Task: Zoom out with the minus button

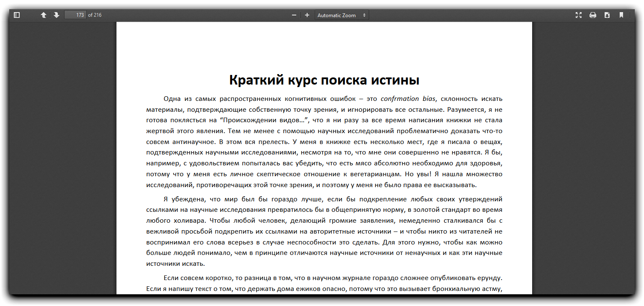Action: pyautogui.click(x=294, y=15)
